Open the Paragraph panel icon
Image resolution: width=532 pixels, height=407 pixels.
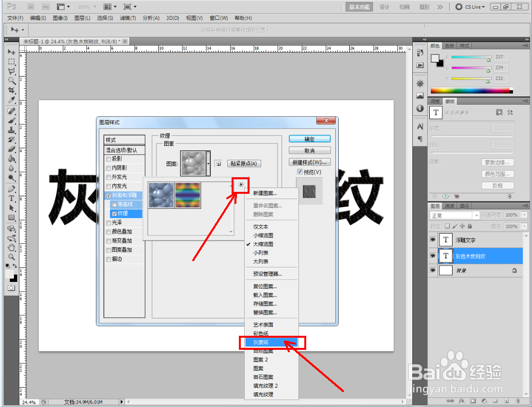tap(420, 139)
